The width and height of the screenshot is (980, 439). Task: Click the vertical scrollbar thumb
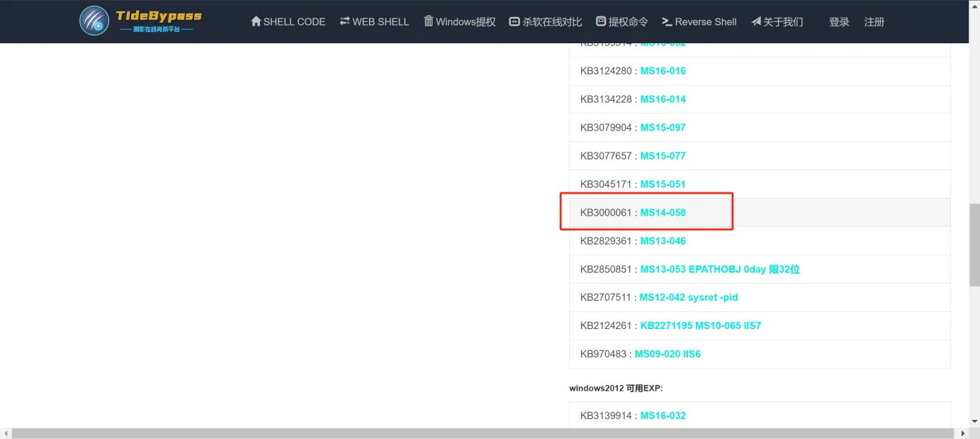click(974, 245)
